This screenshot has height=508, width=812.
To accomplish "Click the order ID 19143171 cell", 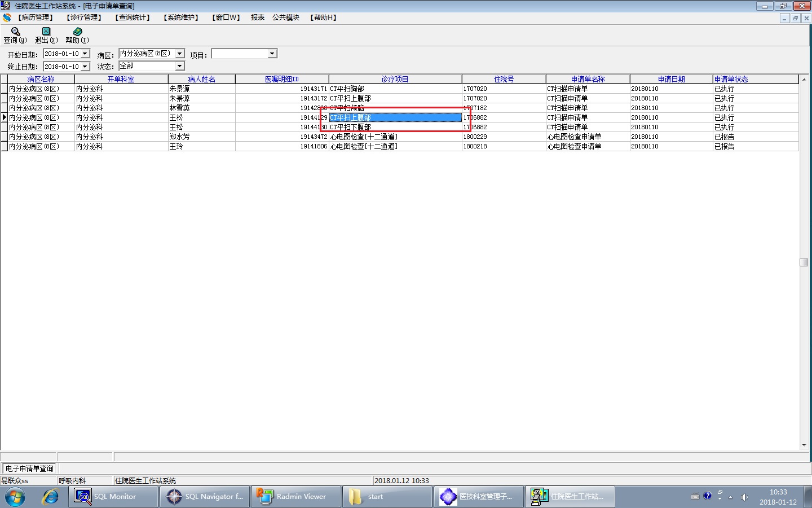I will 282,89.
